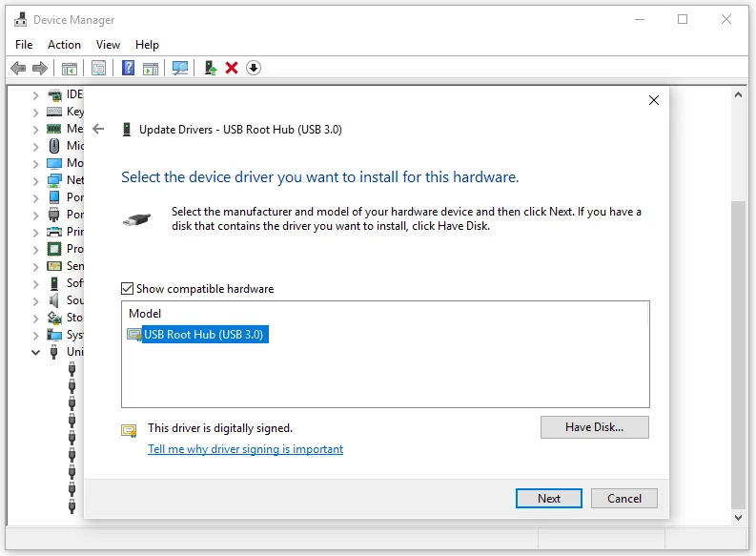756x556 pixels.
Task: Go back with the wizard's left arrow
Action: pos(98,129)
